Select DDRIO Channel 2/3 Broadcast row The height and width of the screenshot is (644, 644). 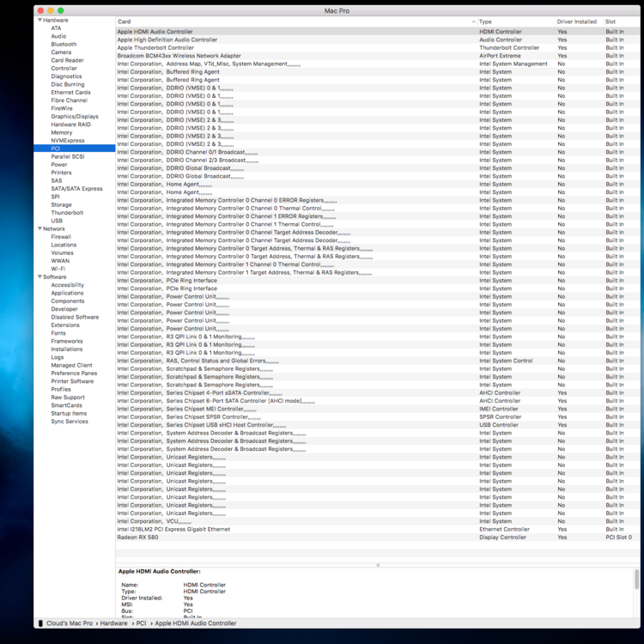[x=378, y=161]
